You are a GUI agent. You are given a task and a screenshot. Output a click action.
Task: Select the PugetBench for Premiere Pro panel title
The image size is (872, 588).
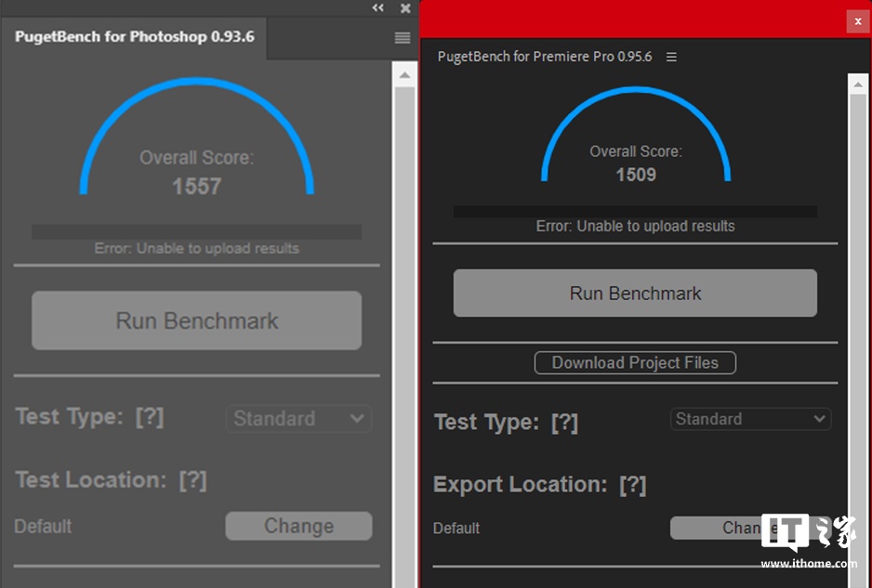(545, 57)
